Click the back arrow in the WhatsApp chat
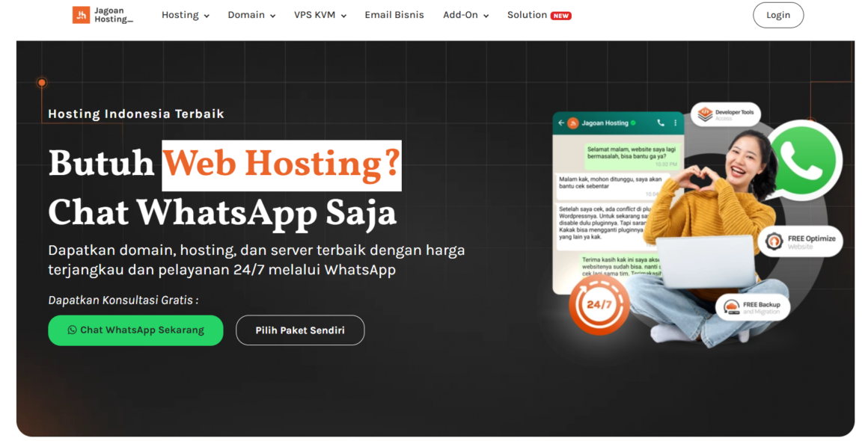 (561, 123)
